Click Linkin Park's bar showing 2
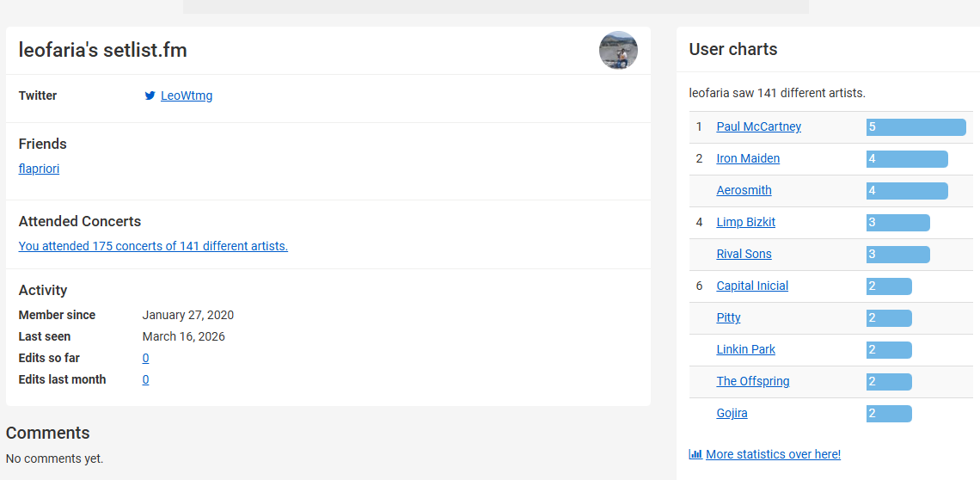The image size is (980, 480). point(889,350)
